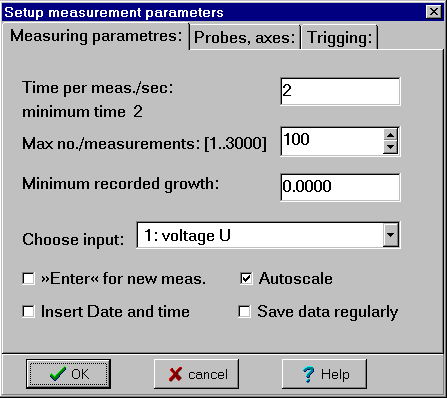Open the Trigging tab
Viewport: 447px width, 398px height.
pyautogui.click(x=339, y=37)
